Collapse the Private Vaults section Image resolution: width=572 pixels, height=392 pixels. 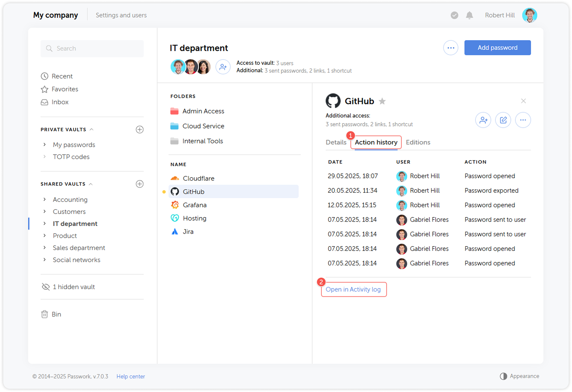coord(92,129)
